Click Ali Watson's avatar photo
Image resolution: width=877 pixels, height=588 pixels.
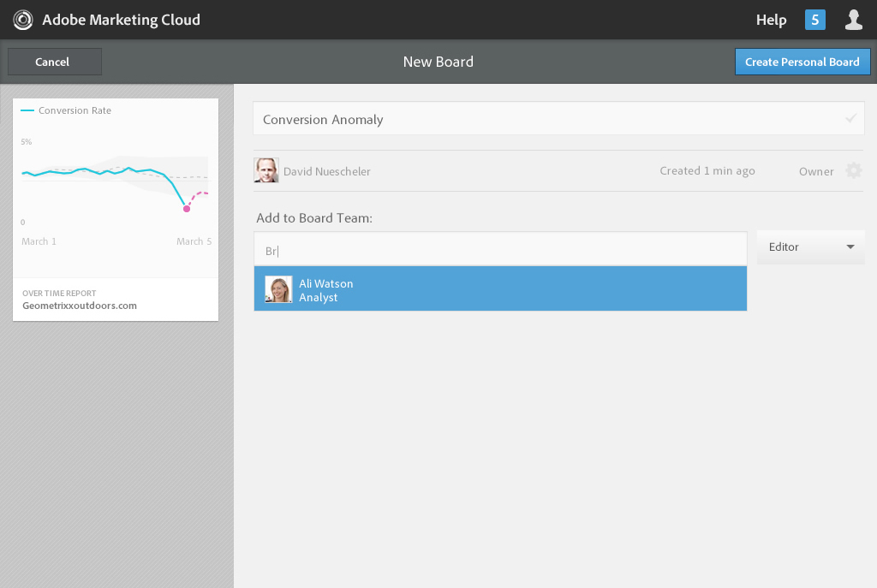pos(278,289)
